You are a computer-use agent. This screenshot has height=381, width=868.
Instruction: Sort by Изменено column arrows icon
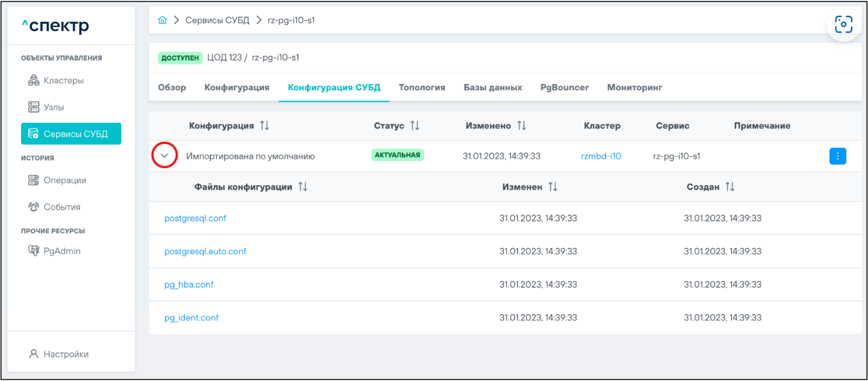point(521,126)
